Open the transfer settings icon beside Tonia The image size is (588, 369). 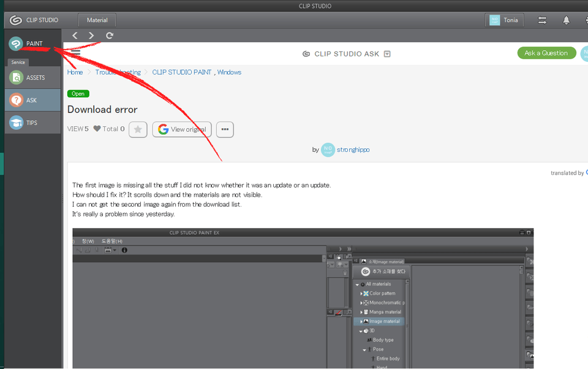coord(542,20)
